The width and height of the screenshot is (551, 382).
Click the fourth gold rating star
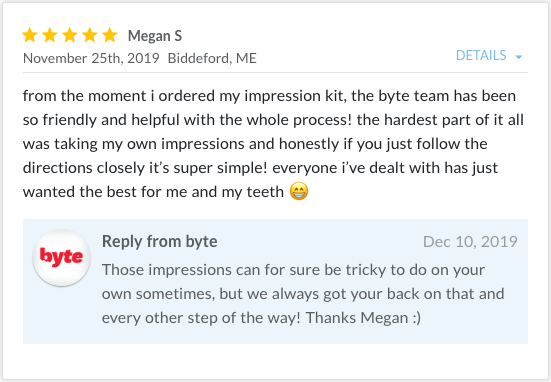coord(90,35)
